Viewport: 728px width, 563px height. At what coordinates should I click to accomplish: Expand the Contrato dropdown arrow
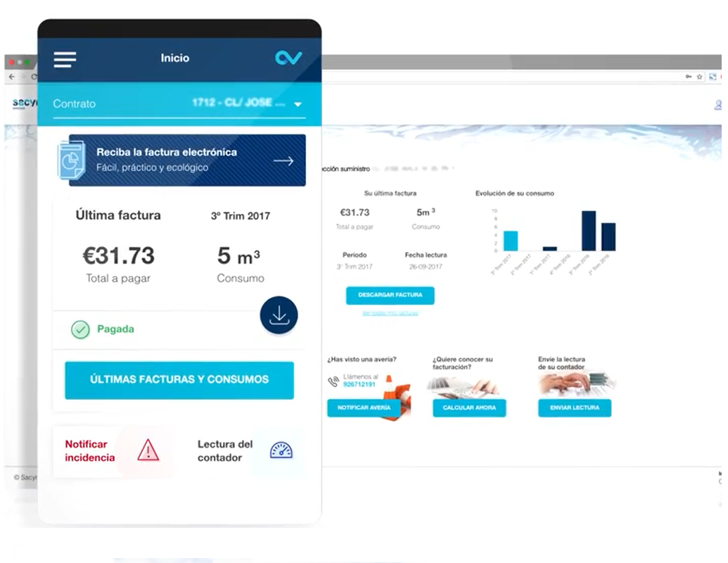[x=298, y=104]
